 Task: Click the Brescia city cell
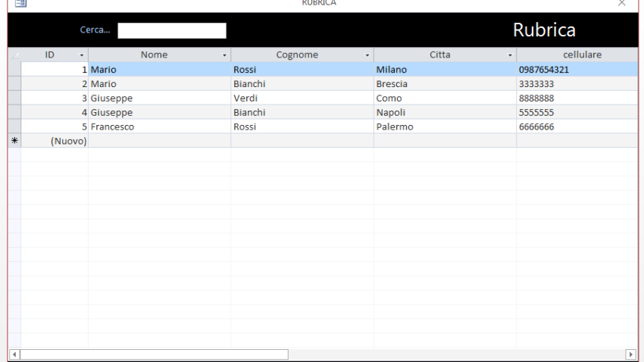pos(445,83)
